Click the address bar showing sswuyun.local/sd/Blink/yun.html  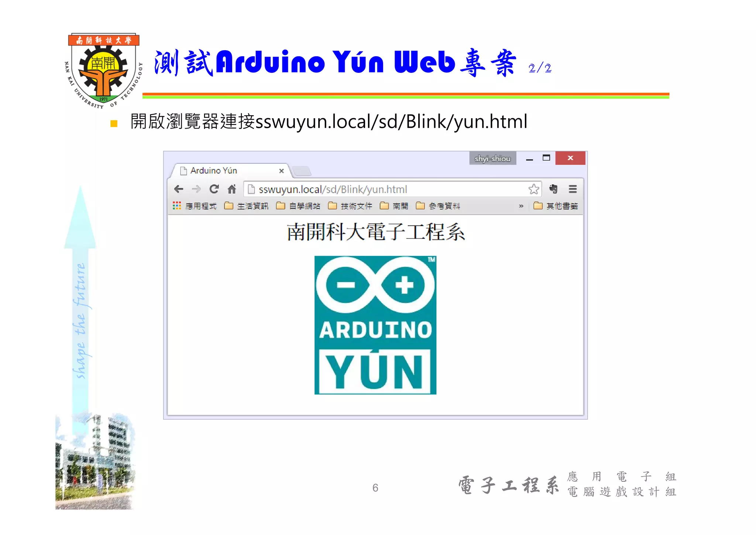(x=392, y=189)
